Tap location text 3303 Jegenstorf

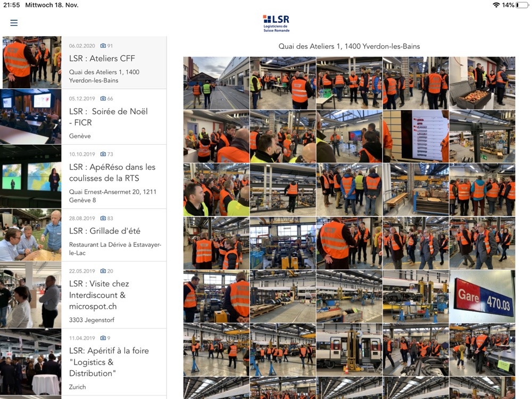(92, 320)
